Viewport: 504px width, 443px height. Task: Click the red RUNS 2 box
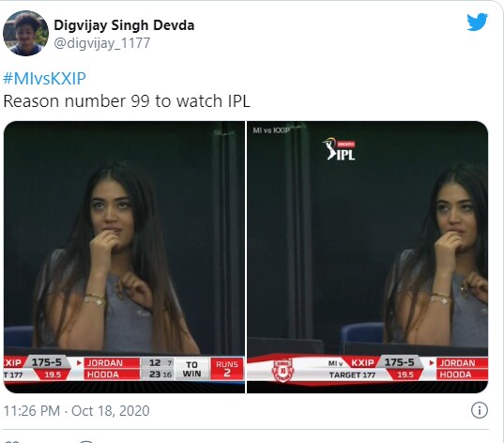click(x=227, y=369)
